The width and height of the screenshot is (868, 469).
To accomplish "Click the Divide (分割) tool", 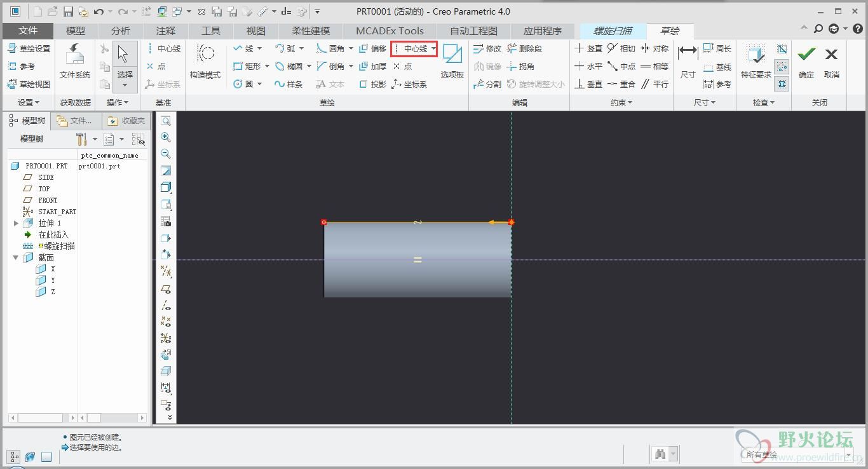I will (x=488, y=84).
